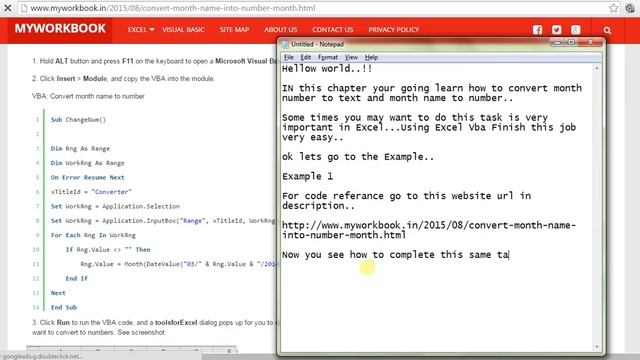
Task: Open Notepad Format menu
Action: pos(328,57)
